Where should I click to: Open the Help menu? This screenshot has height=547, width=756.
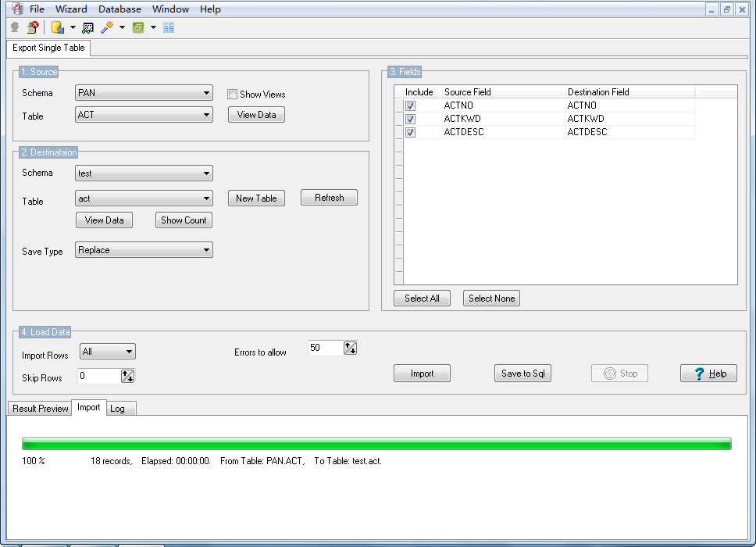click(x=210, y=9)
